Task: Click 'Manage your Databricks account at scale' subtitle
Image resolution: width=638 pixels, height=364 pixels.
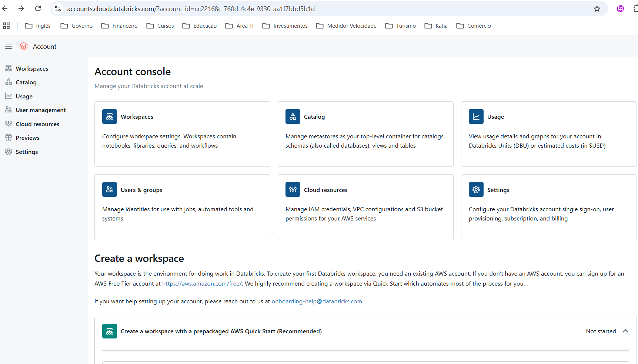Action: 148,86
